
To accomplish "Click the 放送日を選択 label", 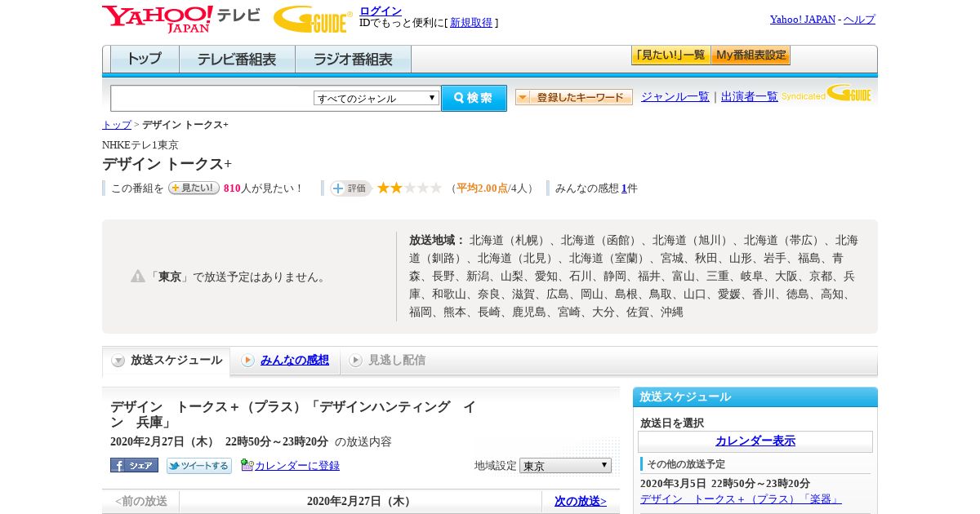I will click(x=672, y=423).
